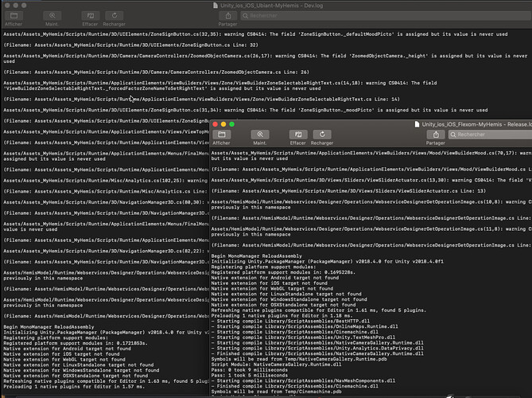
Task: Click 'Starting compile Library/ScriptAssemblies/Unity.TextMeshPro.dll' line
Action: [303, 338]
